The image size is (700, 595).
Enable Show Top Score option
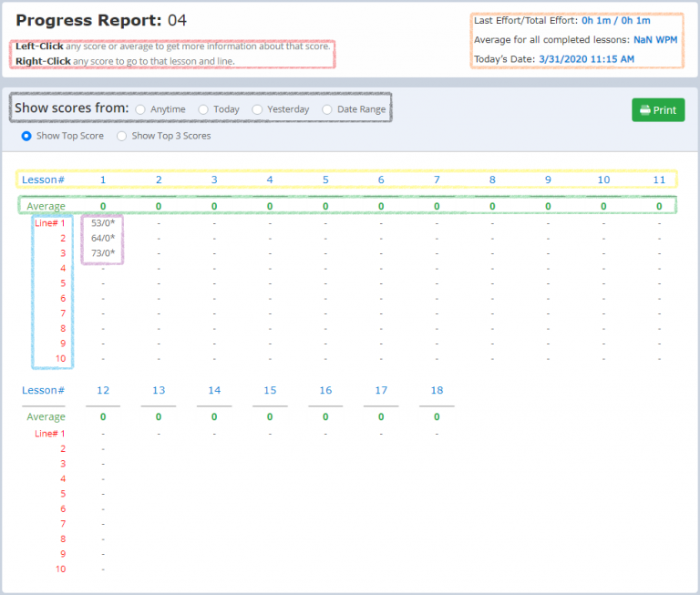[26, 136]
